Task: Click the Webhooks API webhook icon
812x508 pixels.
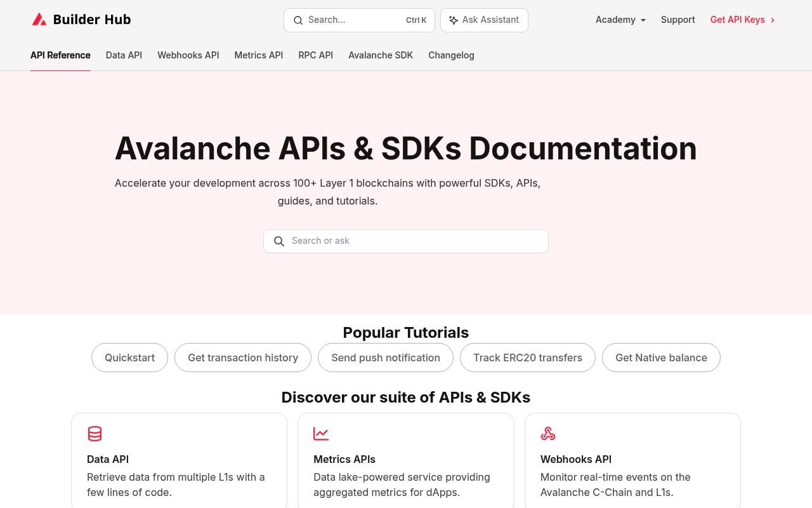Action: point(548,434)
